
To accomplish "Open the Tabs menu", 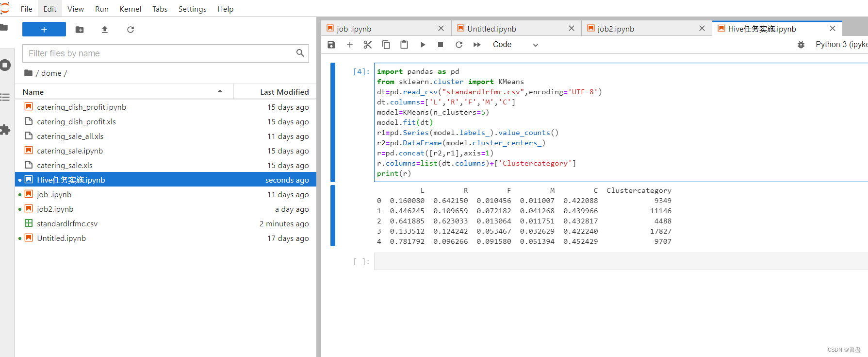I will 160,9.
